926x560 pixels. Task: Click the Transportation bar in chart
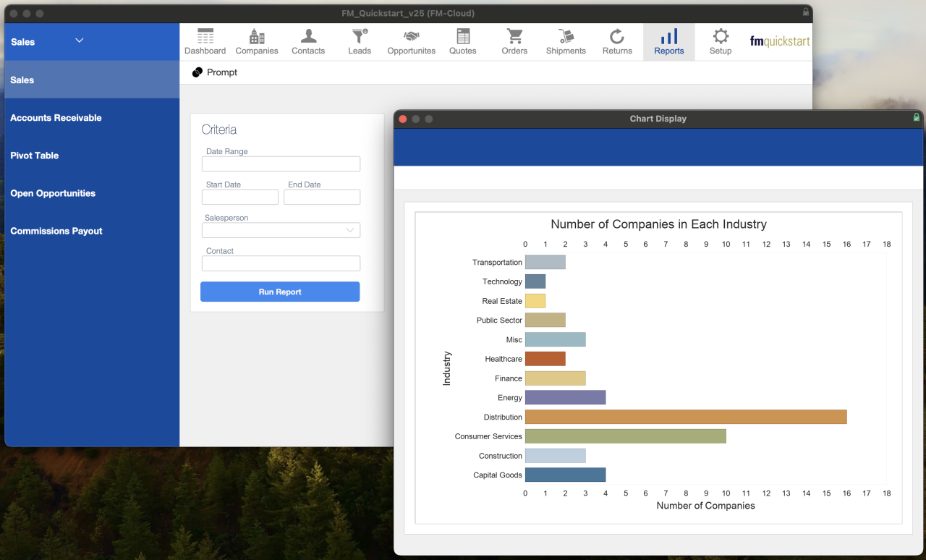click(x=545, y=262)
